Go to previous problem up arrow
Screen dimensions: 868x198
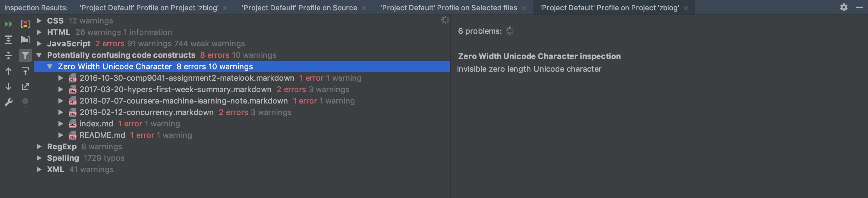tap(8, 71)
